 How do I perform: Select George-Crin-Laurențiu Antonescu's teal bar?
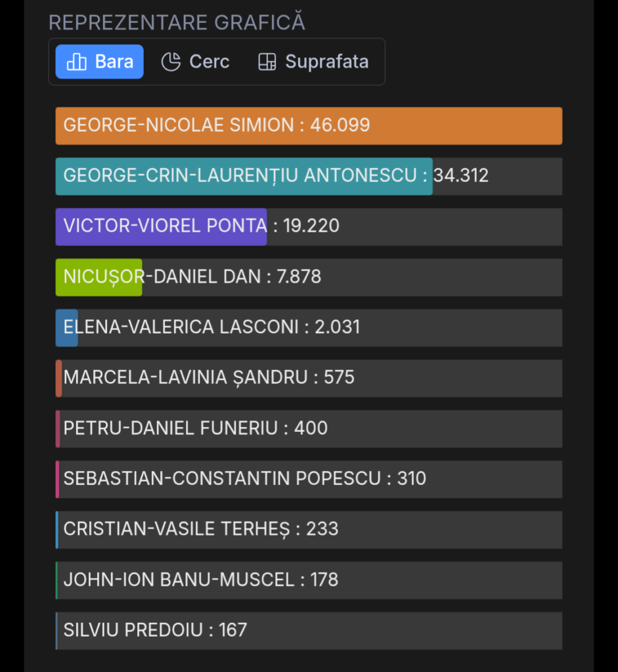tap(244, 176)
